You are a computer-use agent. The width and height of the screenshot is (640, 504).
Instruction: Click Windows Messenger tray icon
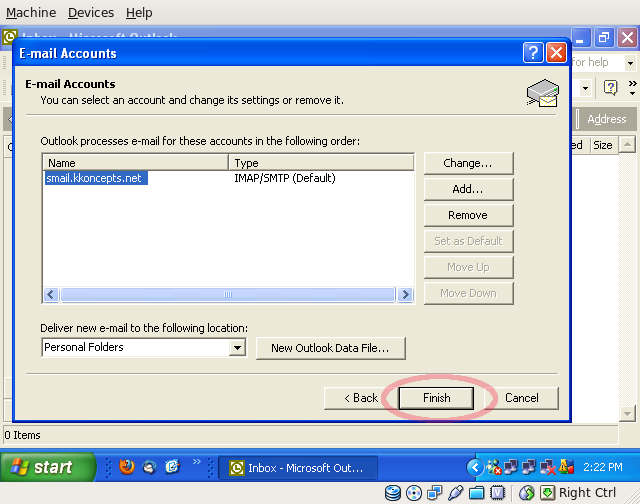pyautogui.click(x=494, y=467)
